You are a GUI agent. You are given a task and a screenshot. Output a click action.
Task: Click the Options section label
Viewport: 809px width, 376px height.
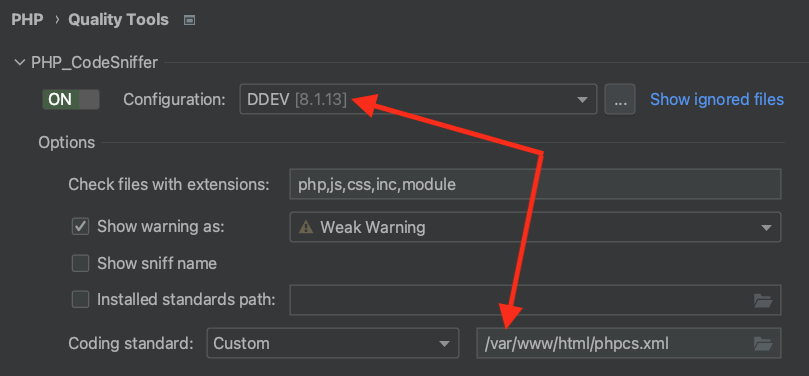tap(67, 142)
